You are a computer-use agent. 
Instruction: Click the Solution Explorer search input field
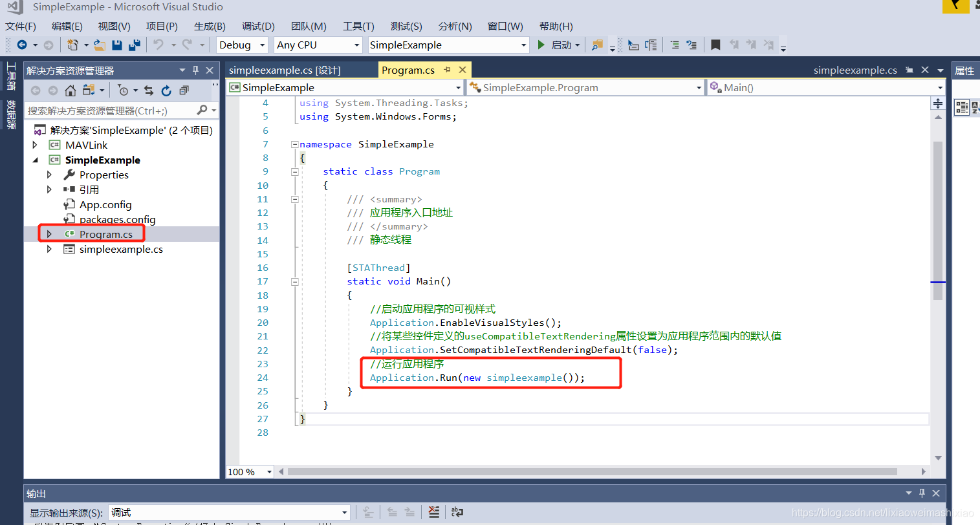tap(110, 111)
